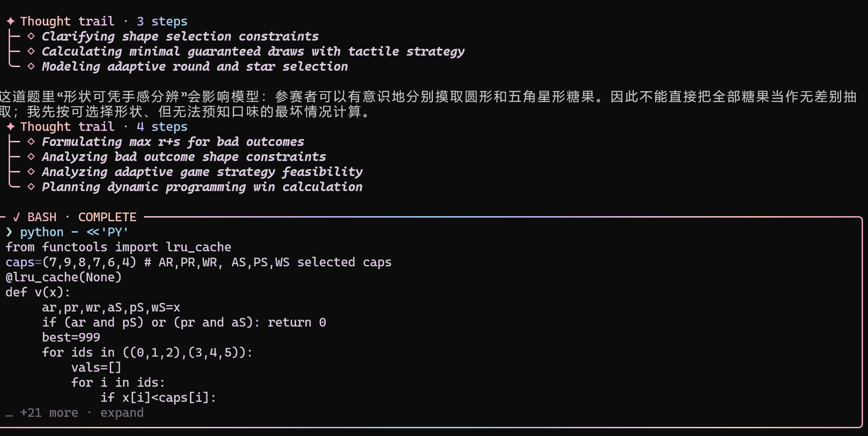Click the expand link in the BASH block
868x436 pixels.
point(122,413)
